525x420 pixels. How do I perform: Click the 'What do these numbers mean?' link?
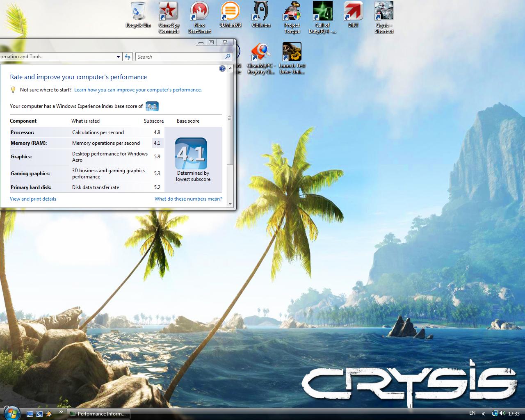188,199
